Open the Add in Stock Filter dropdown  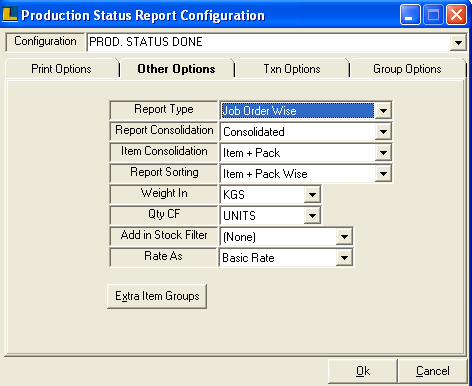344,237
